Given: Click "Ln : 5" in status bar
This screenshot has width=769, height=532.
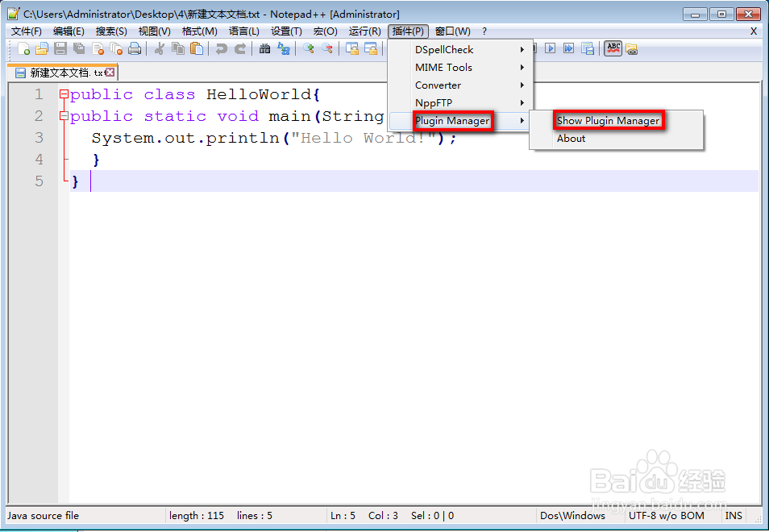Looking at the screenshot, I should [x=343, y=515].
